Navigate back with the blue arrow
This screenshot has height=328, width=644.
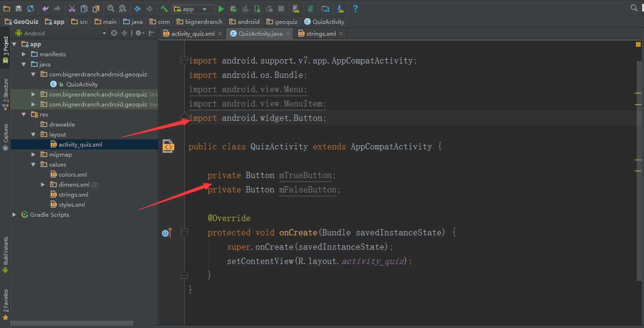[137, 9]
